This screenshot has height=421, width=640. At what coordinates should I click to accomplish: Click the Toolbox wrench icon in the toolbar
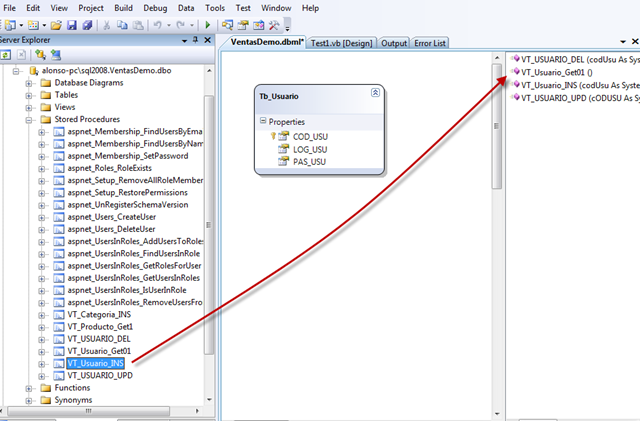pyautogui.click(x=274, y=25)
